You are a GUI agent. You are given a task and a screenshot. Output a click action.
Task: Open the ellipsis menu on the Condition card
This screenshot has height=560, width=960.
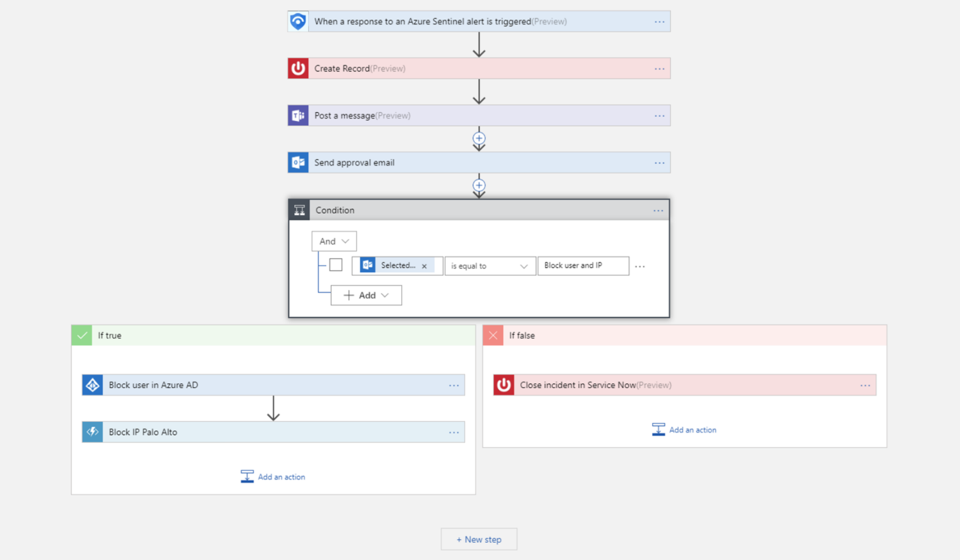point(658,210)
